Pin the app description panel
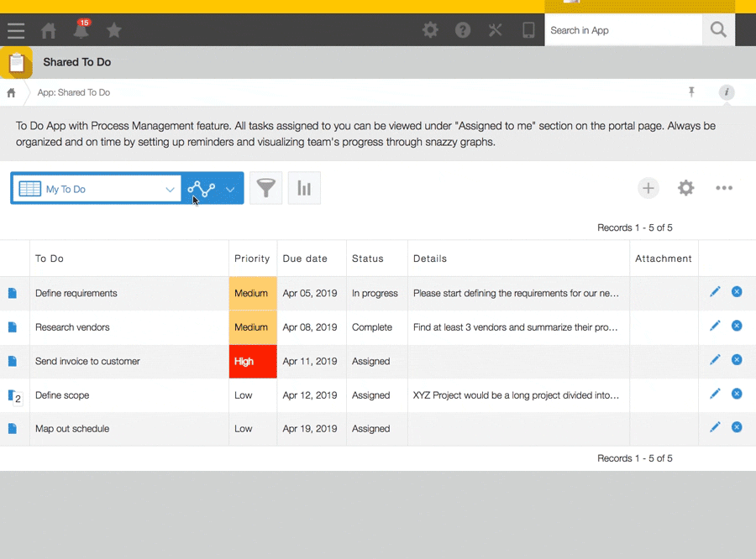 click(691, 92)
